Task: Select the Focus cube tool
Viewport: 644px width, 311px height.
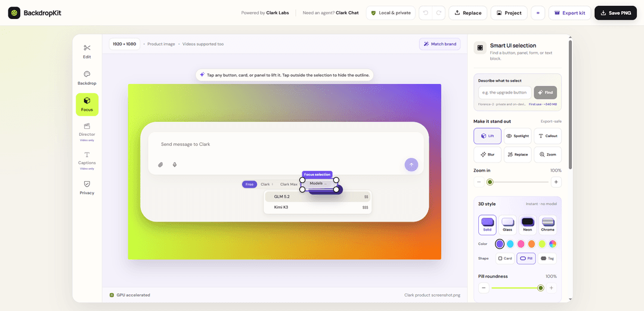Action: tap(87, 104)
